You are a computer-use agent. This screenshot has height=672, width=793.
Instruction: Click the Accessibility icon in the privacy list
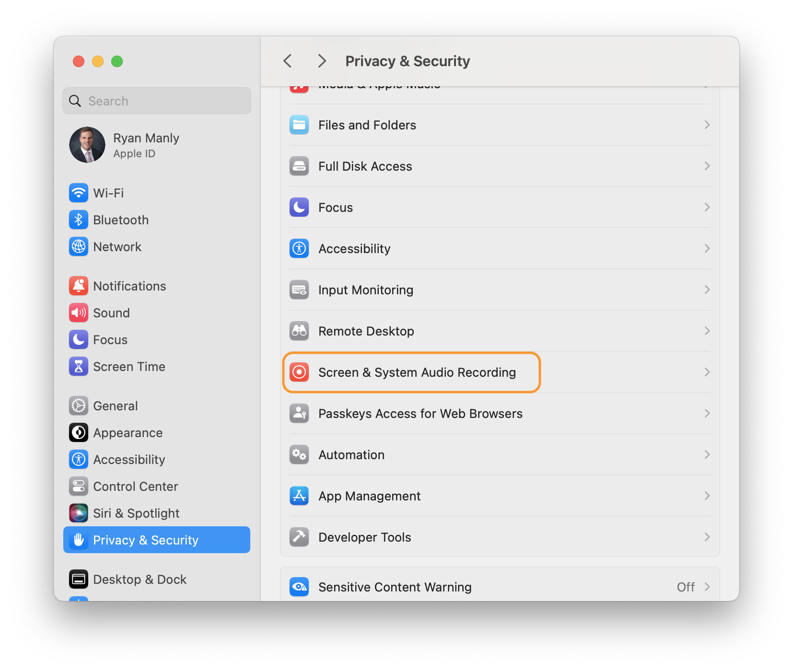(x=299, y=249)
